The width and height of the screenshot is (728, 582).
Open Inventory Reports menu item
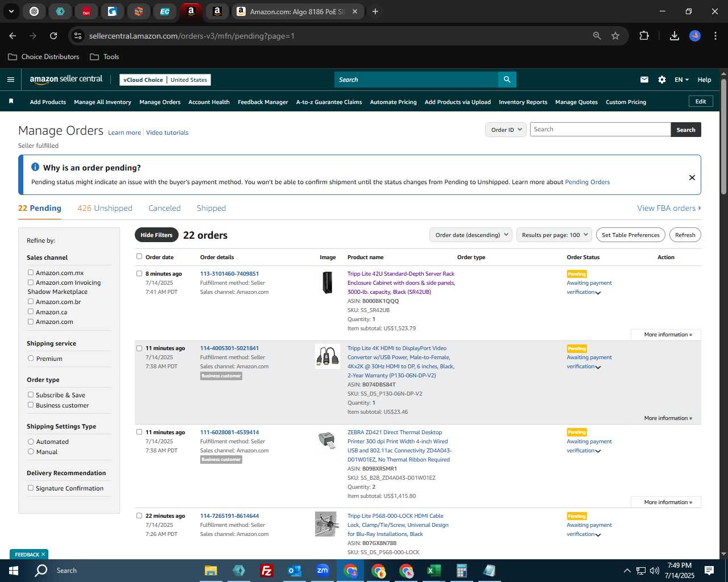[x=523, y=102]
